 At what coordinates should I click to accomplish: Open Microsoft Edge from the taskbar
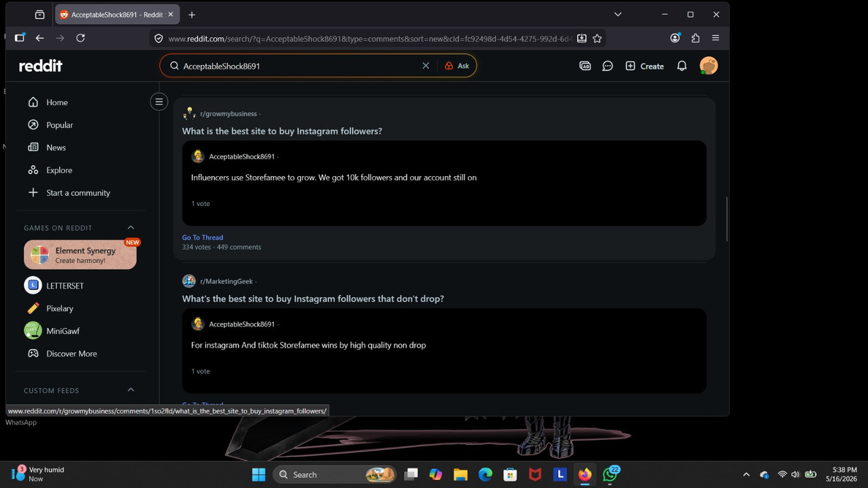pos(486,474)
